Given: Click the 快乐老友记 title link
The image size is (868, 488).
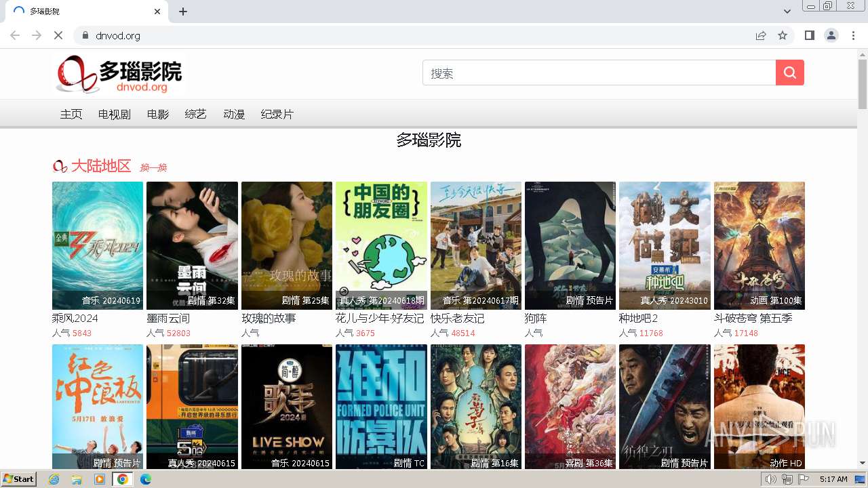Looking at the screenshot, I should 458,318.
